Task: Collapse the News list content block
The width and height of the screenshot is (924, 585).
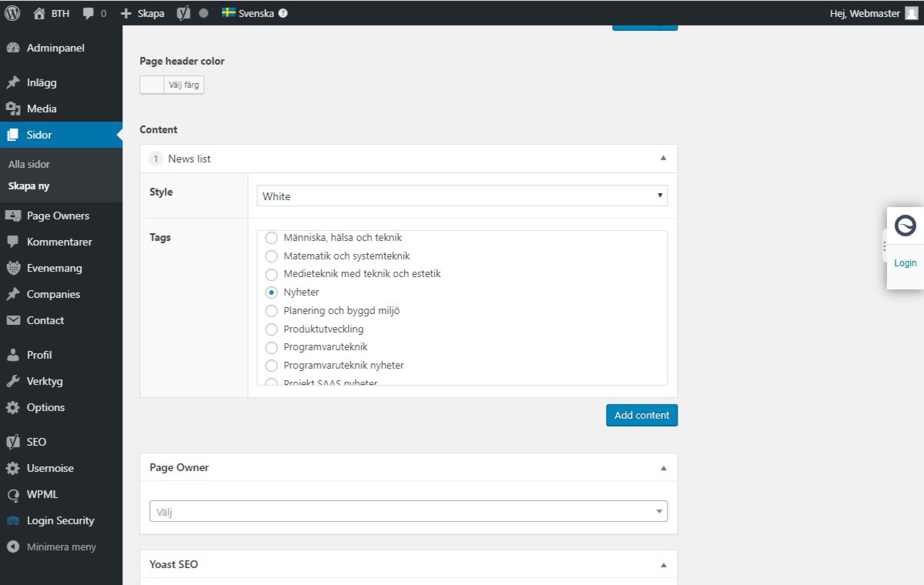Action: click(663, 159)
